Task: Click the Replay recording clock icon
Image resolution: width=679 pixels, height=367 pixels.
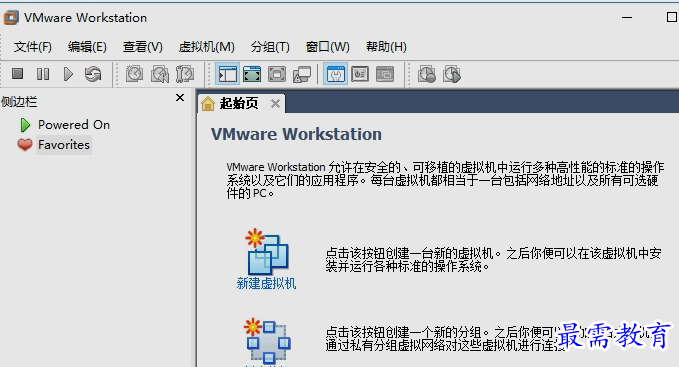Action: [x=427, y=74]
